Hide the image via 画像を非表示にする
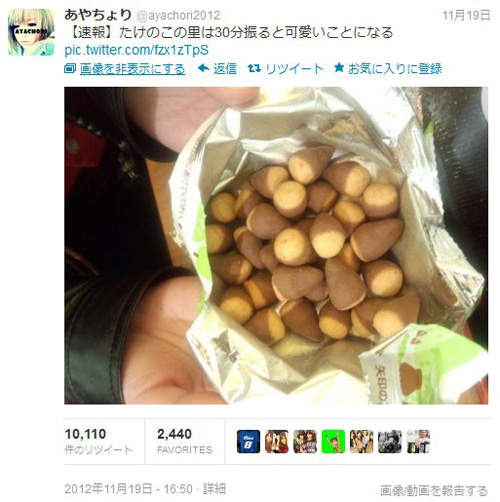The image size is (500, 502). (133, 69)
